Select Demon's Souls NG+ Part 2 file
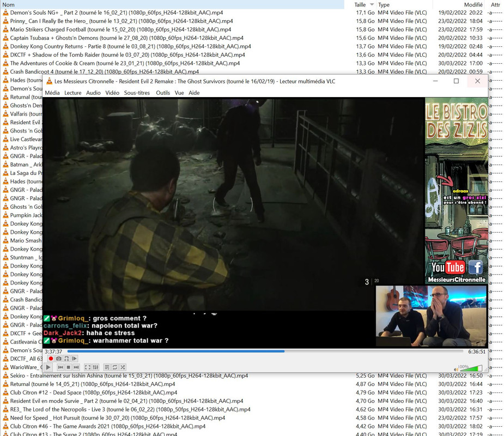This screenshot has height=436, width=504. tap(117, 13)
